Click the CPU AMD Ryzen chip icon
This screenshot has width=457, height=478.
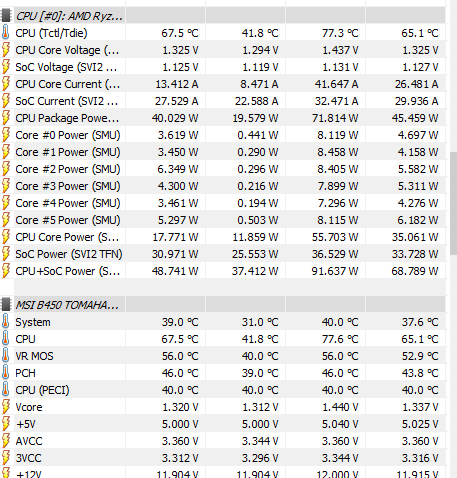[x=6, y=16]
